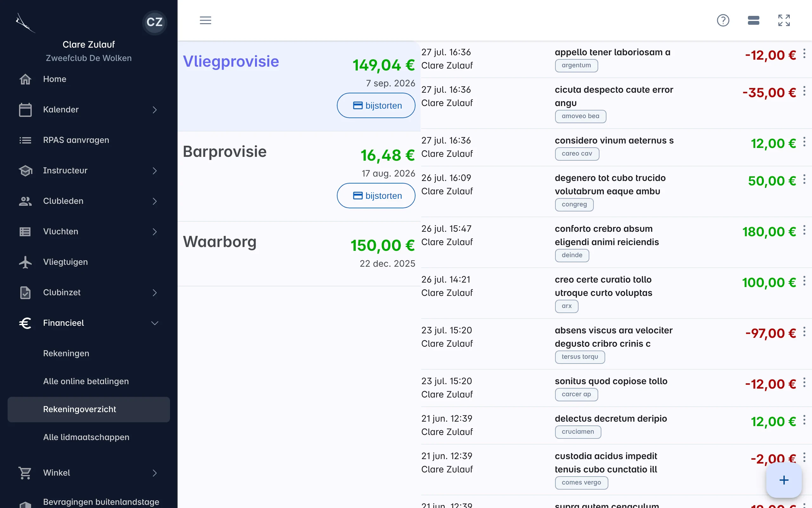Expand the Winkel submenu chevron
Screen dimensions: 812x508
point(154,473)
